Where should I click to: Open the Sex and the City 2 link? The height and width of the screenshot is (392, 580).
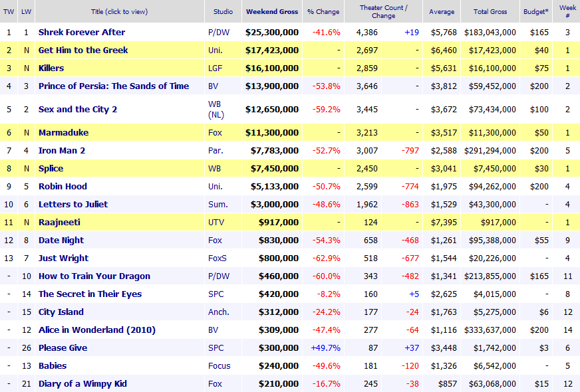pos(78,109)
